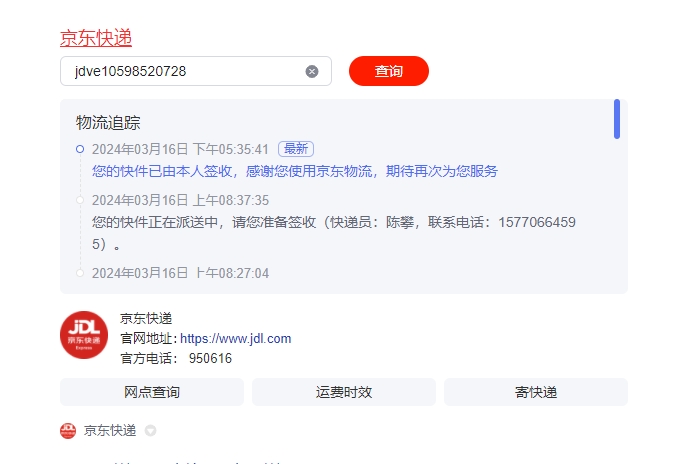Clear the tracking number with X icon
The height and width of the screenshot is (464, 674).
point(312,71)
